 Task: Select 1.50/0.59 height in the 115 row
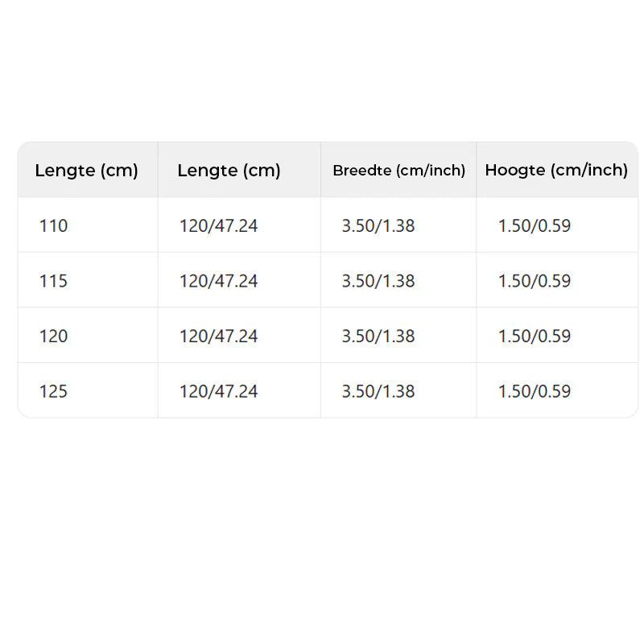(535, 281)
